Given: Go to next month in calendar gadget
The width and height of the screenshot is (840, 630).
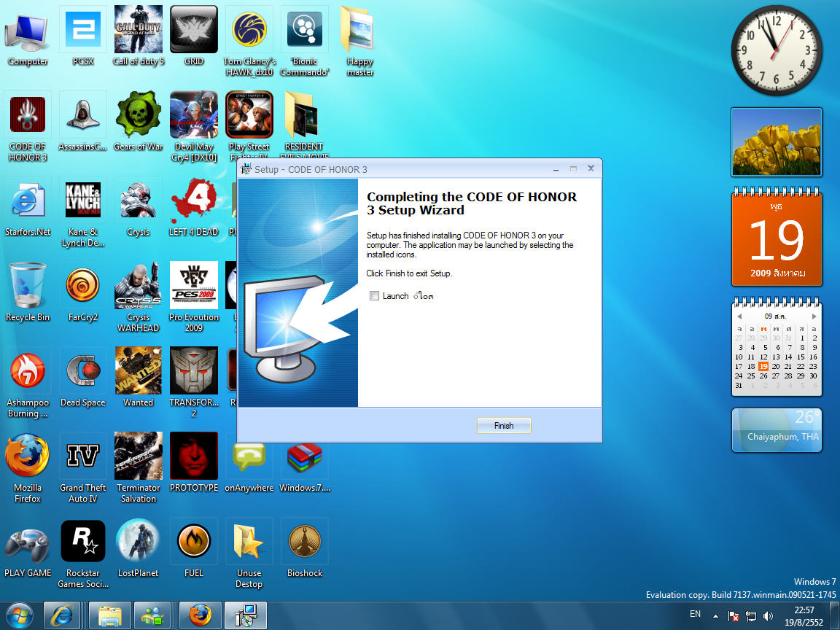Looking at the screenshot, I should pos(814,316).
